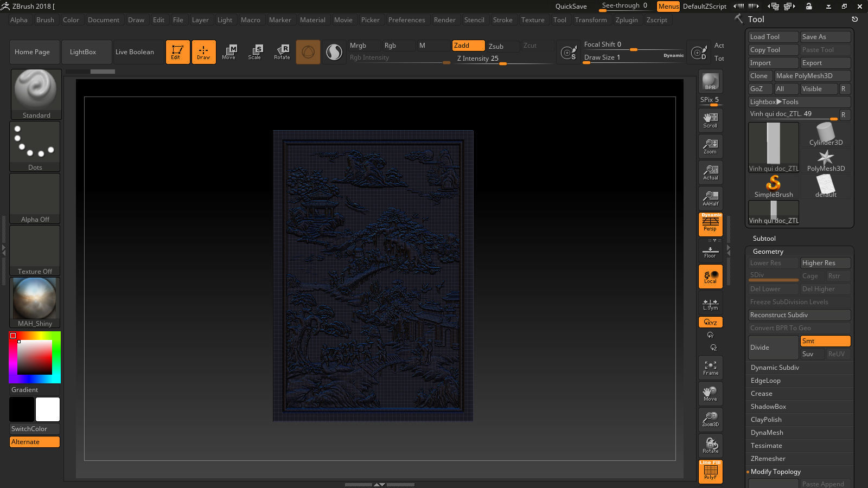
Task: Open the Zplugin menu
Action: click(627, 20)
